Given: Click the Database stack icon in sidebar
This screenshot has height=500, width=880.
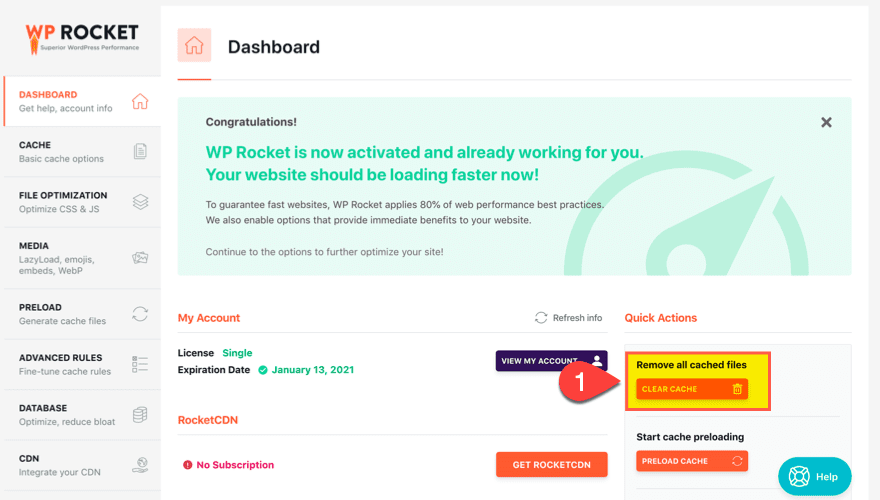Looking at the screenshot, I should tap(140, 415).
